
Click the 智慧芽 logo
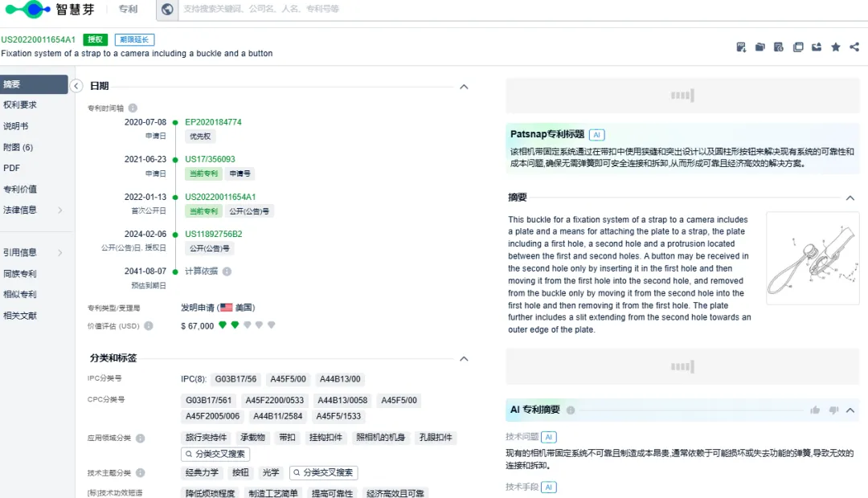tap(50, 9)
